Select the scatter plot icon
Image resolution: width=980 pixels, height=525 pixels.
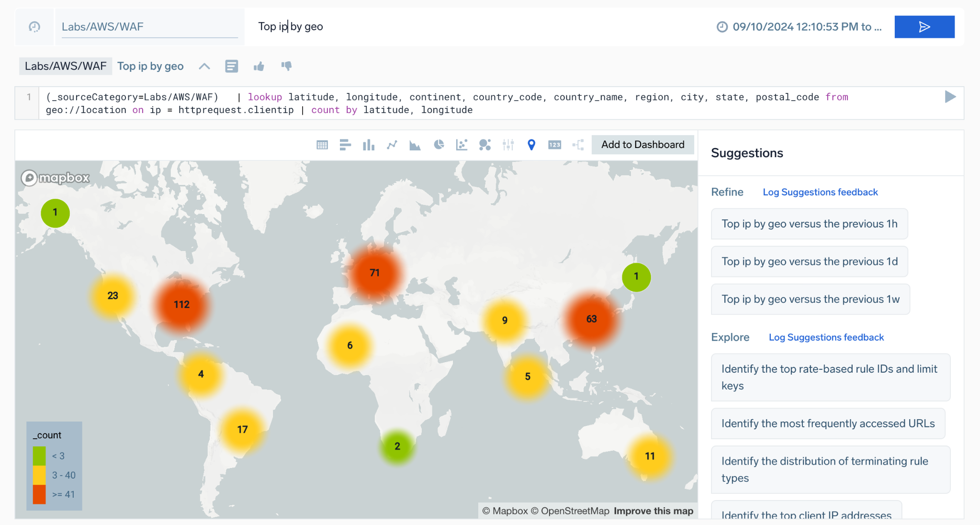(462, 144)
